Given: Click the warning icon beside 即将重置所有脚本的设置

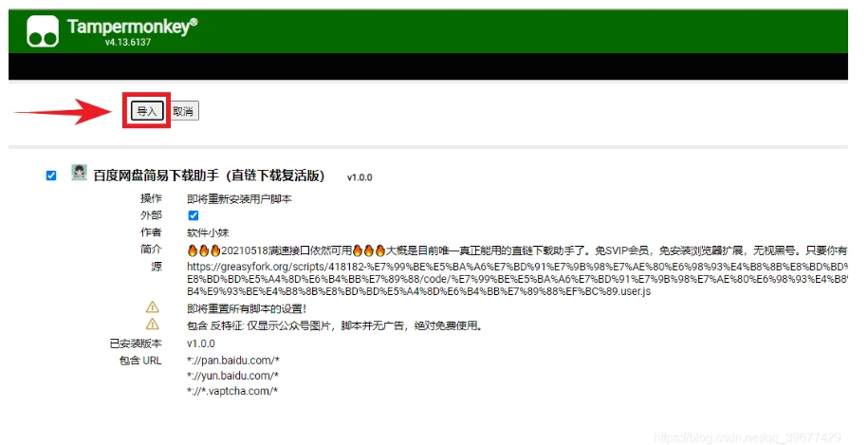Looking at the screenshot, I should click(152, 308).
